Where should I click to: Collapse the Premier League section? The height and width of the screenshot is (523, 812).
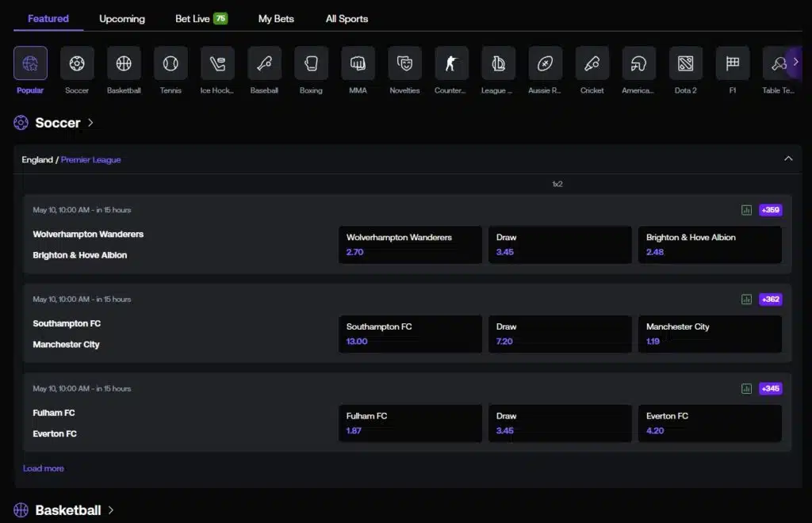(789, 158)
